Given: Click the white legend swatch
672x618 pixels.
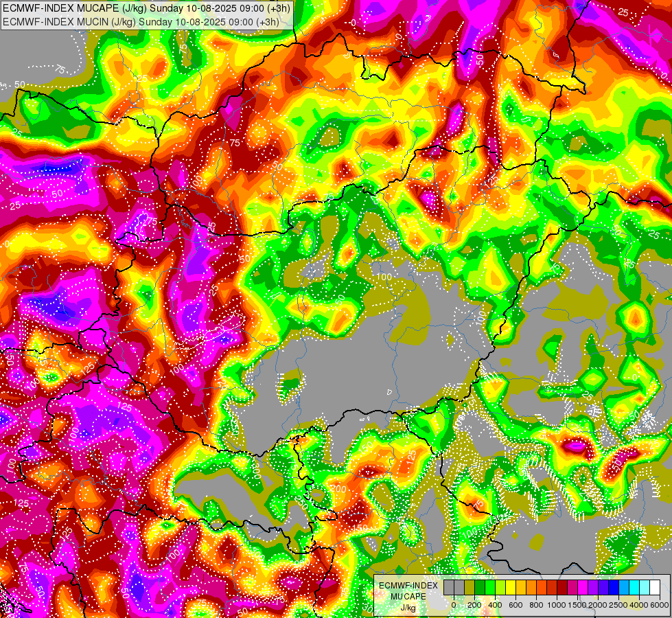Looking at the screenshot, I should [x=655, y=587].
